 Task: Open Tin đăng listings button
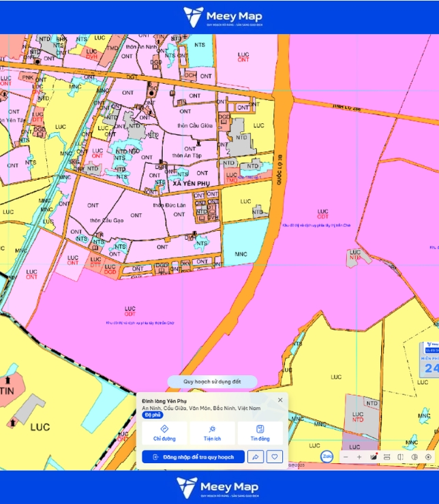pyautogui.click(x=260, y=433)
